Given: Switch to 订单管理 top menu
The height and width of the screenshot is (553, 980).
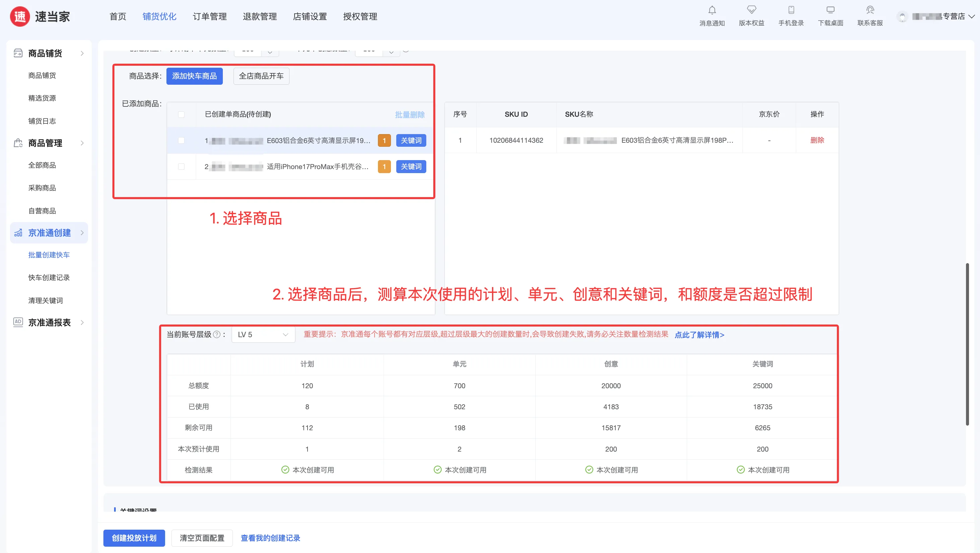Looking at the screenshot, I should click(209, 16).
